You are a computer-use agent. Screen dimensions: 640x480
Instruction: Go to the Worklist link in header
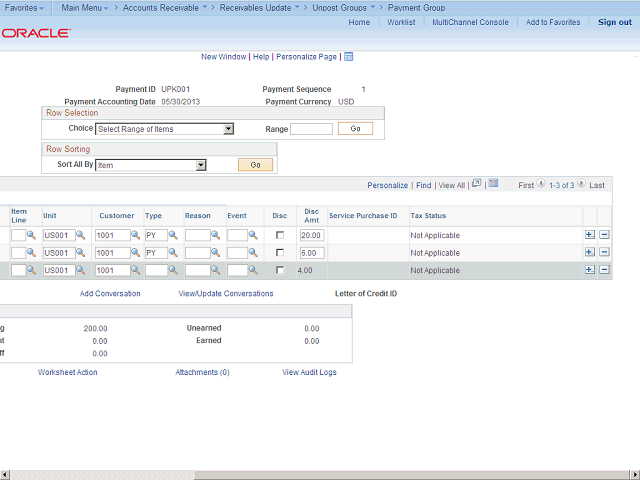401,22
